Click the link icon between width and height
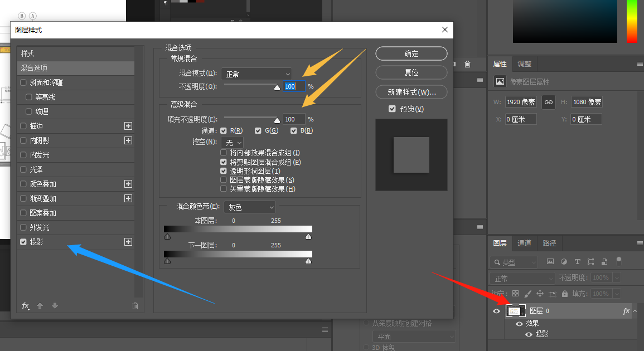Screen dimensions: 644x351 click(549, 103)
